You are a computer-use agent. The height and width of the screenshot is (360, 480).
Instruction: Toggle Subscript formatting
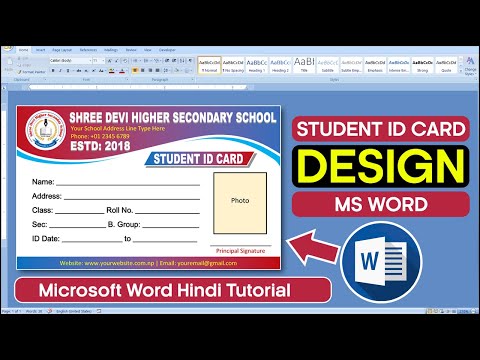click(x=86, y=71)
